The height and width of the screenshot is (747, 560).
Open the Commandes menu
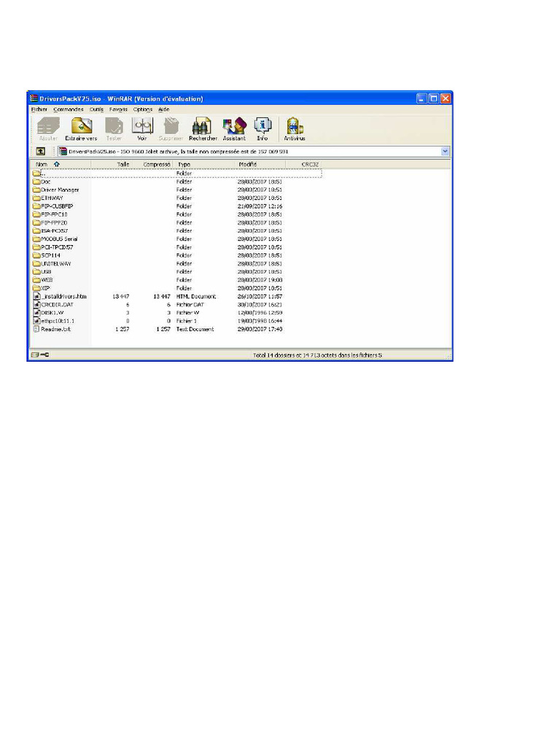click(69, 109)
